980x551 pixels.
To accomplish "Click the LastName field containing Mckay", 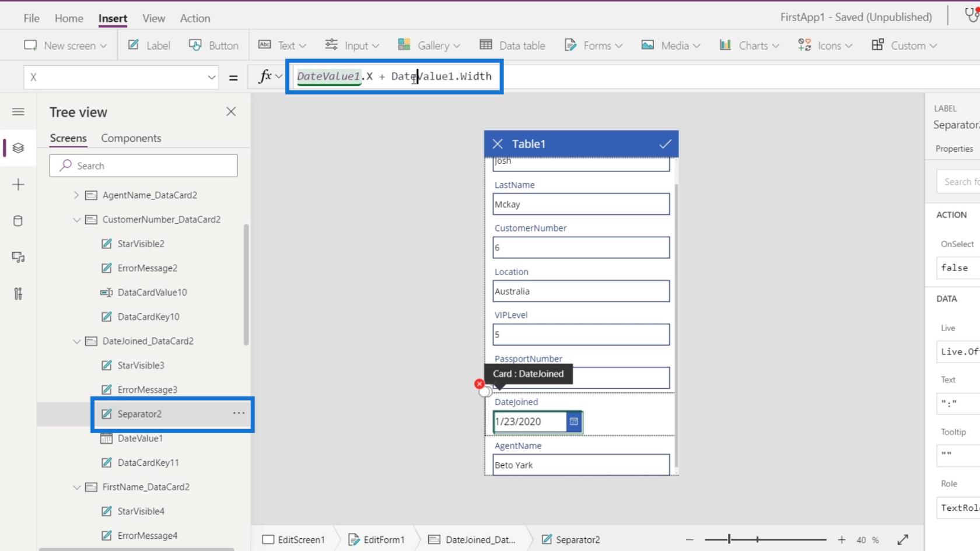I will [581, 204].
